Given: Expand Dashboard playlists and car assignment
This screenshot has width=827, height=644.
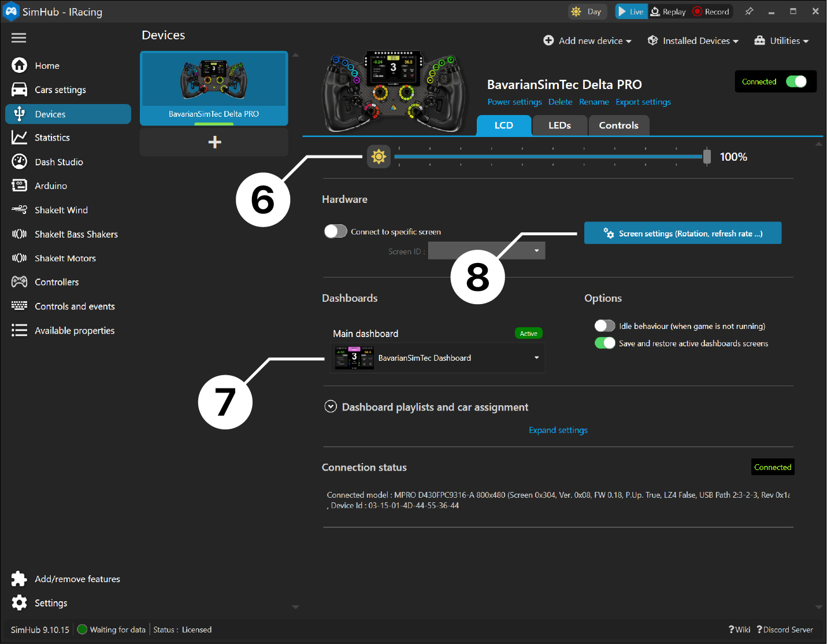Looking at the screenshot, I should pos(331,406).
